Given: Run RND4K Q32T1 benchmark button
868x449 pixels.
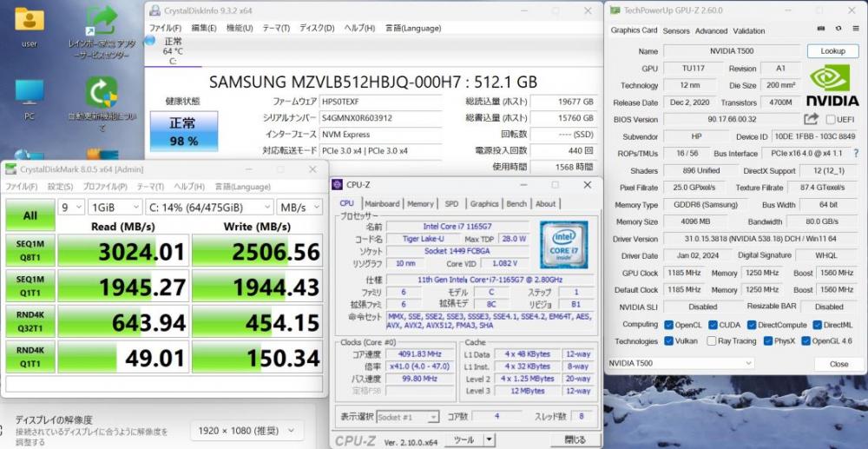Looking at the screenshot, I should pyautogui.click(x=30, y=321).
